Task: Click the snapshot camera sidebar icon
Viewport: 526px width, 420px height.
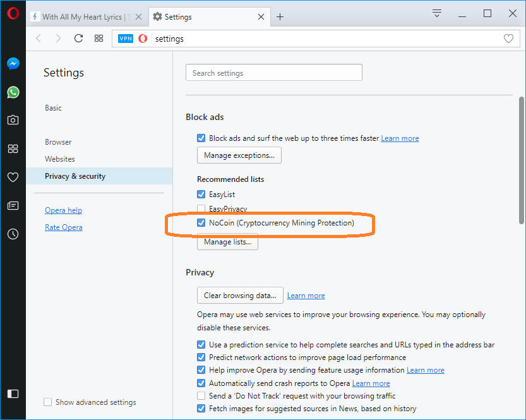Action: coord(13,120)
